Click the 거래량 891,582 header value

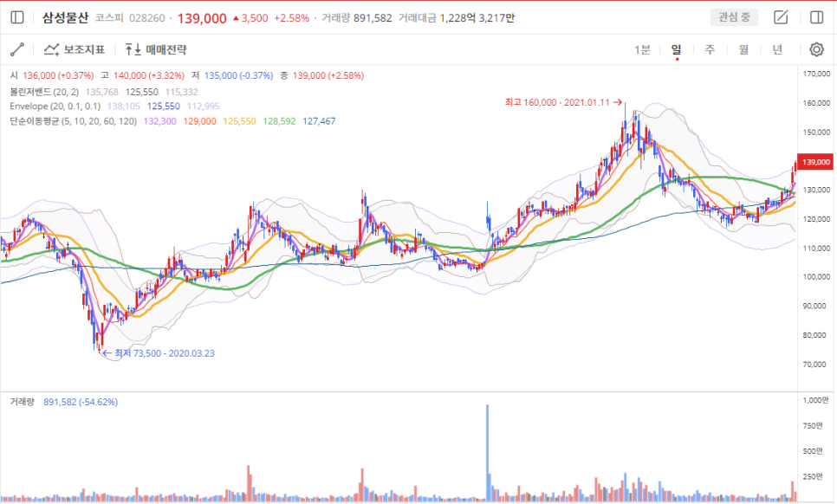(x=357, y=18)
